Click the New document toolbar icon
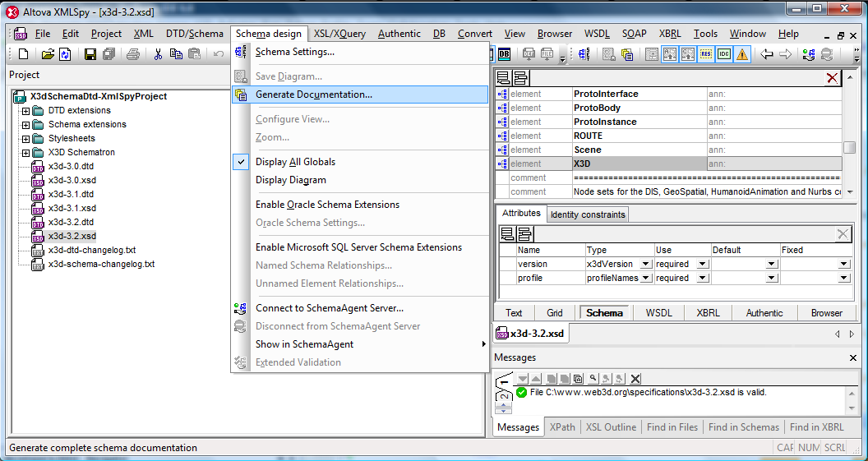The height and width of the screenshot is (461, 868). click(x=23, y=54)
